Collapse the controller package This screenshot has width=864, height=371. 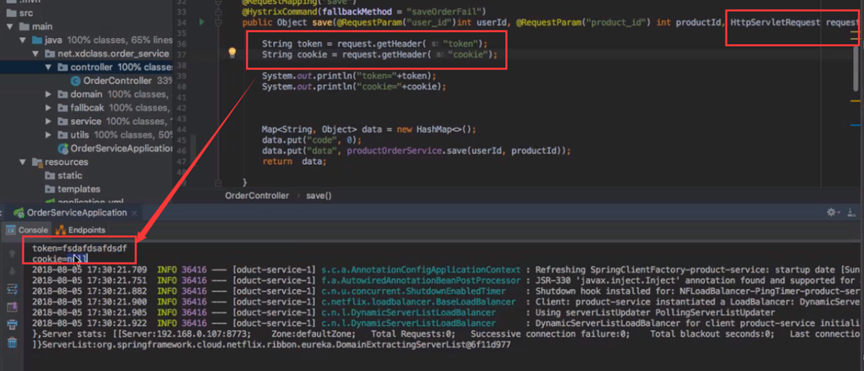[48, 67]
